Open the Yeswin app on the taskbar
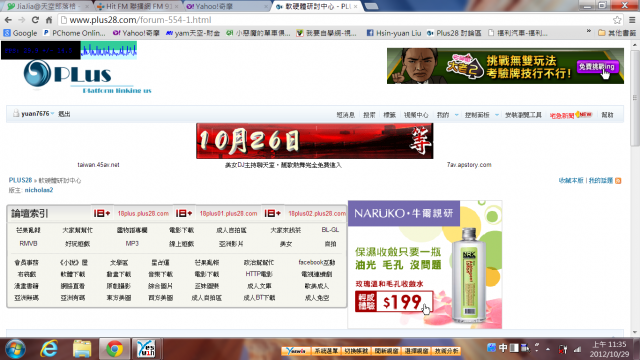 147,349
